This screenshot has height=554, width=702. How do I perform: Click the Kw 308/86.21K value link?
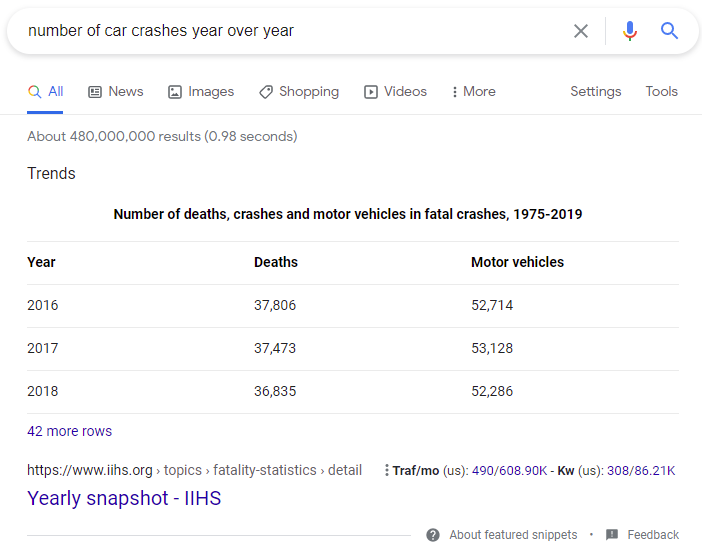pos(641,470)
